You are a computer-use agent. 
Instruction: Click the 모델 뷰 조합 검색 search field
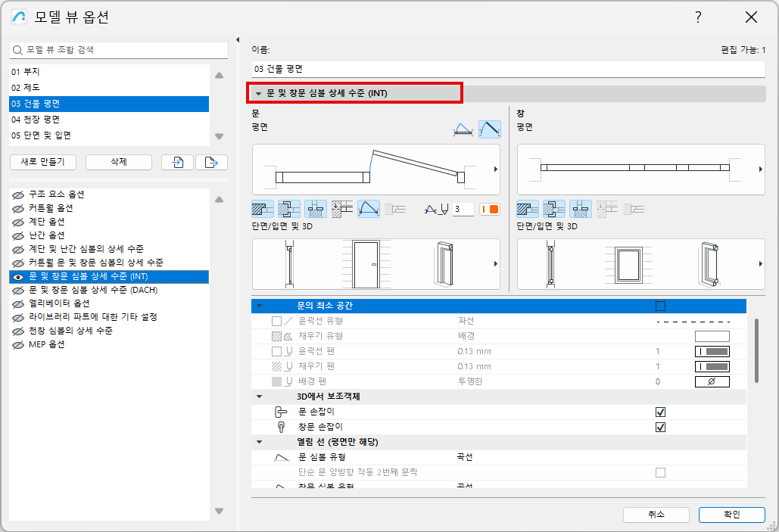coord(119,50)
